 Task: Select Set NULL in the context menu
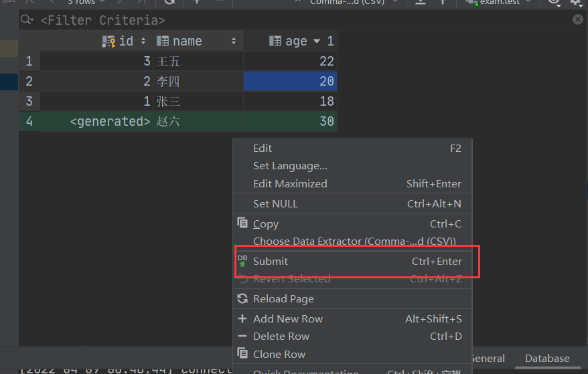pyautogui.click(x=352, y=204)
